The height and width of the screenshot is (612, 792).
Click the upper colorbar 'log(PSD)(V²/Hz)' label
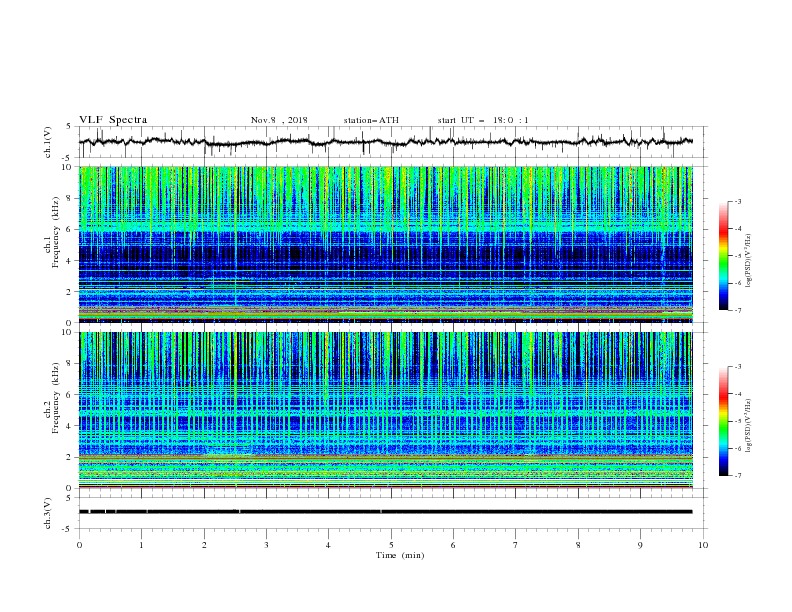point(749,261)
